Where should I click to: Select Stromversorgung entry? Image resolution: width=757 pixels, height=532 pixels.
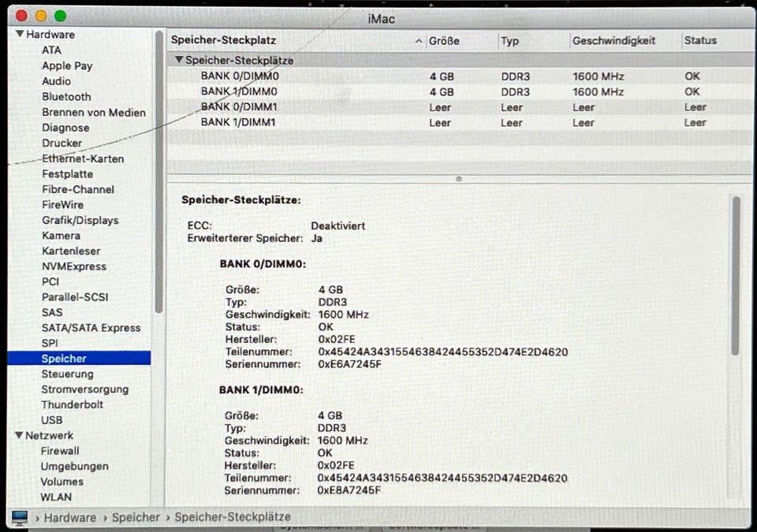[85, 389]
